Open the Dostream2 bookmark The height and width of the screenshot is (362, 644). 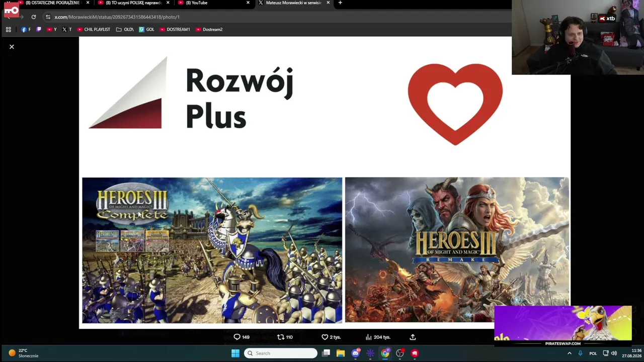(x=209, y=30)
